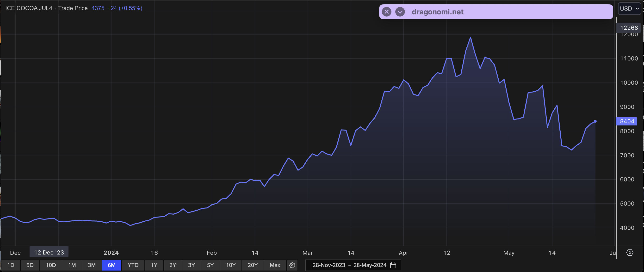Click the crosshair price label 12268
This screenshot has height=272, width=644.
pyautogui.click(x=629, y=28)
